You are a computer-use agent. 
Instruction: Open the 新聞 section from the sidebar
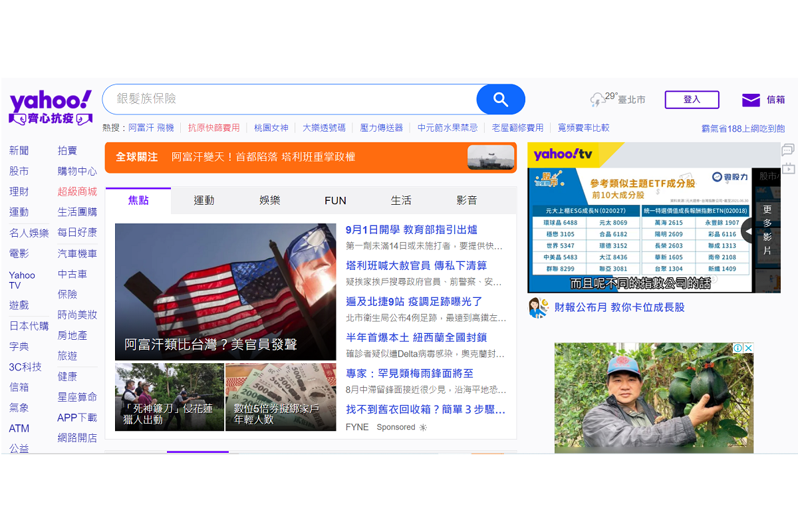[x=18, y=150]
